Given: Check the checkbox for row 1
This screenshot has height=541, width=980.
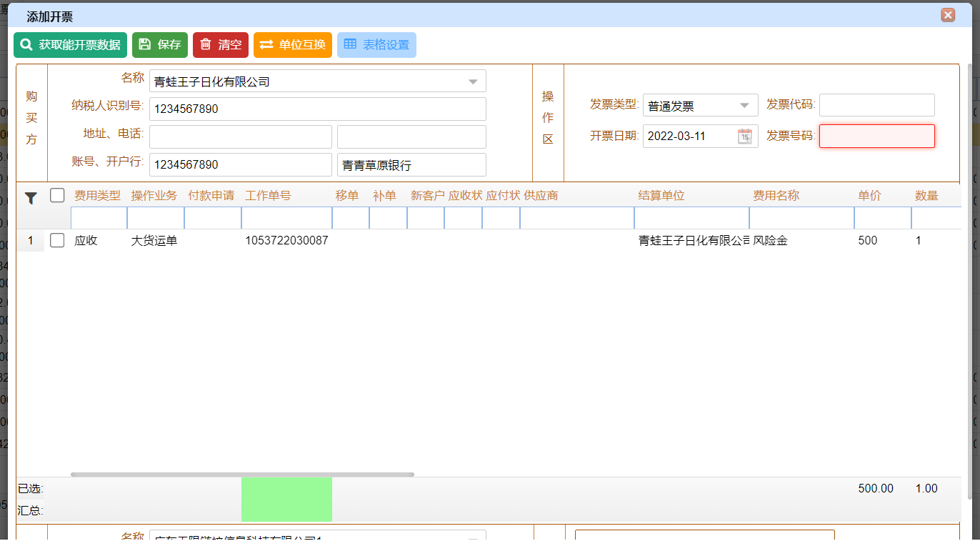Looking at the screenshot, I should [x=57, y=241].
